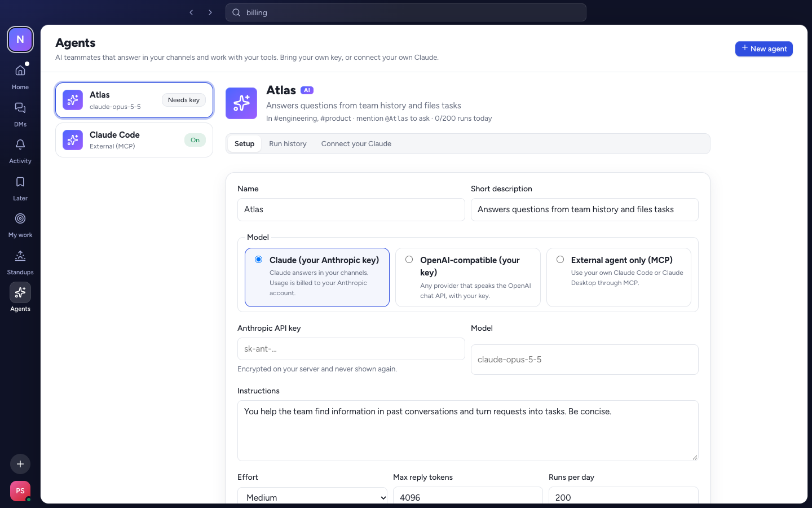The image size is (812, 508).
Task: Click the On badge for Claude Code
Action: tap(195, 140)
